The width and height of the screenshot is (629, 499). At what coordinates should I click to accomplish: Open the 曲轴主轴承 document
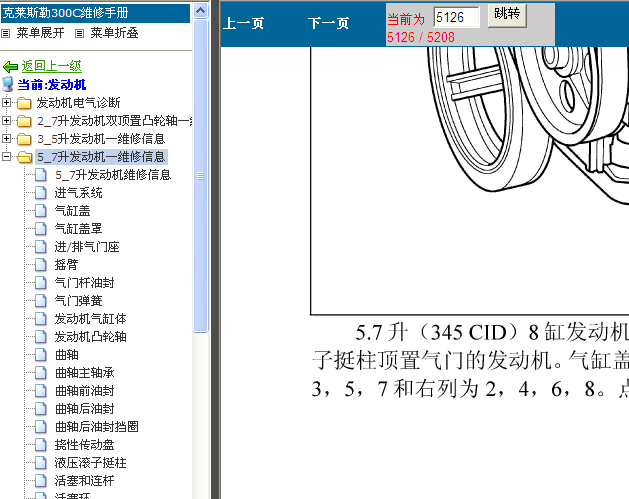(x=85, y=373)
